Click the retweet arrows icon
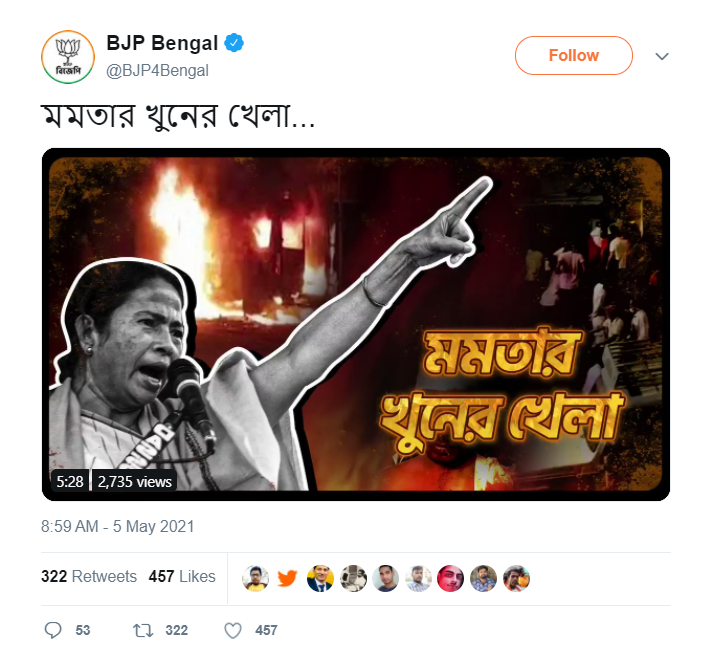Image resolution: width=708 pixels, height=654 pixels. [x=141, y=630]
